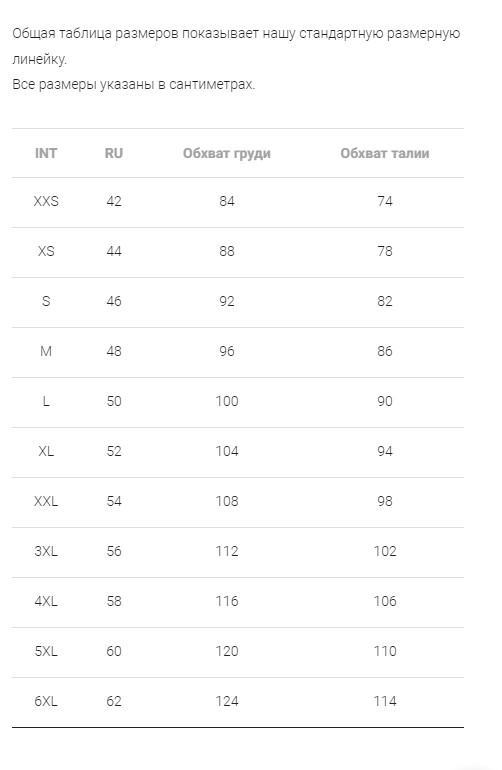Click the RU column header
502x770 pixels.
click(x=113, y=153)
